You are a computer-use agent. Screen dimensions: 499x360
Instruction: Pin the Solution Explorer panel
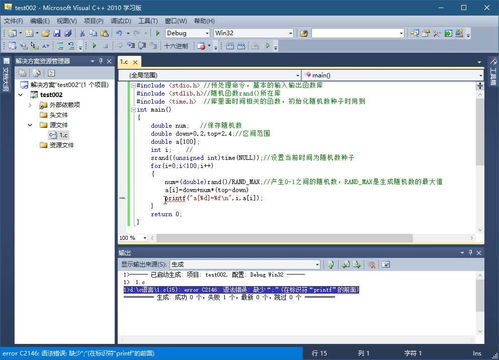tap(101, 61)
